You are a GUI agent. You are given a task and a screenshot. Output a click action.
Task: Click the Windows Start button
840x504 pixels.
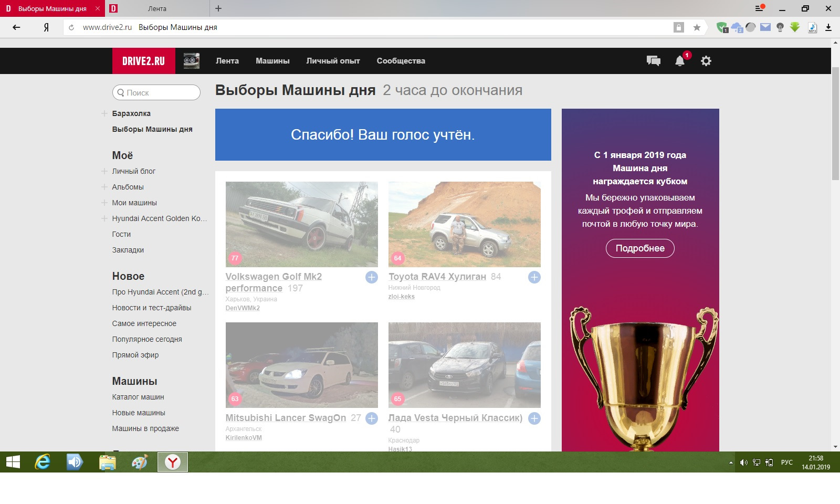pos(13,462)
